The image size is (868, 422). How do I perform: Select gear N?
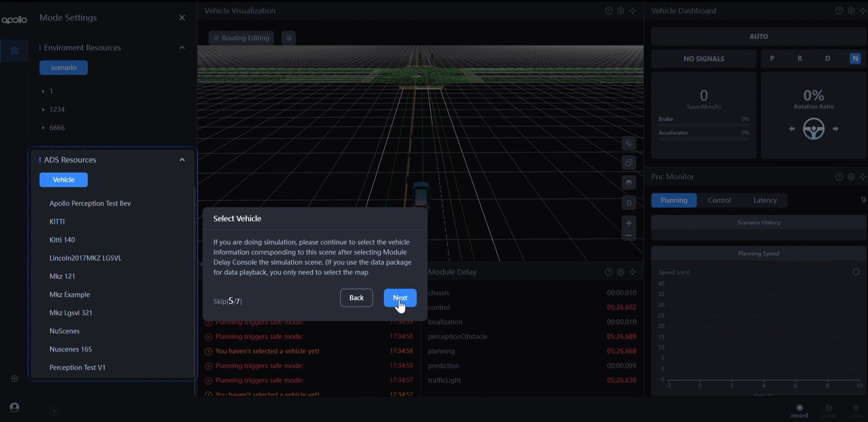[x=855, y=59]
